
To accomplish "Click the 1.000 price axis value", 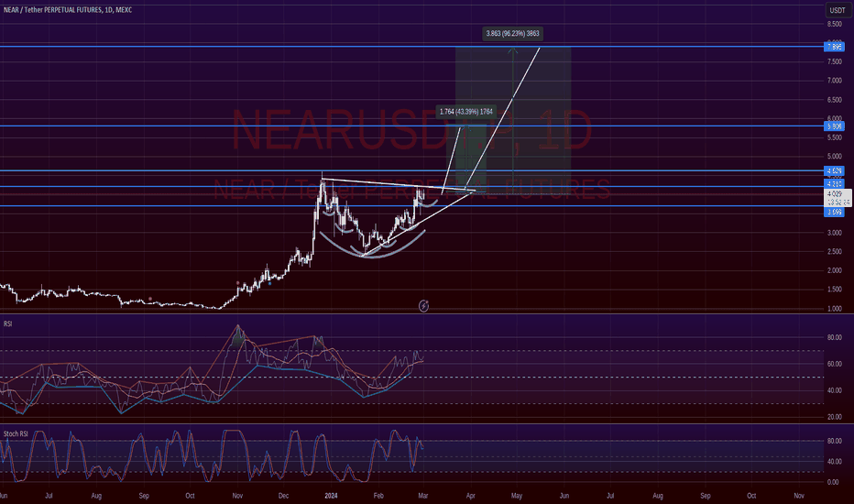I will (835, 309).
